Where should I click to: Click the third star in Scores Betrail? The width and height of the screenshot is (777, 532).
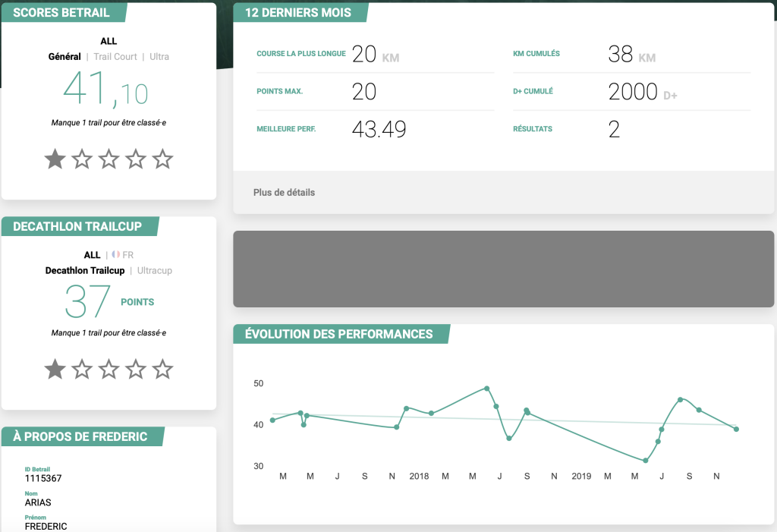pyautogui.click(x=109, y=159)
